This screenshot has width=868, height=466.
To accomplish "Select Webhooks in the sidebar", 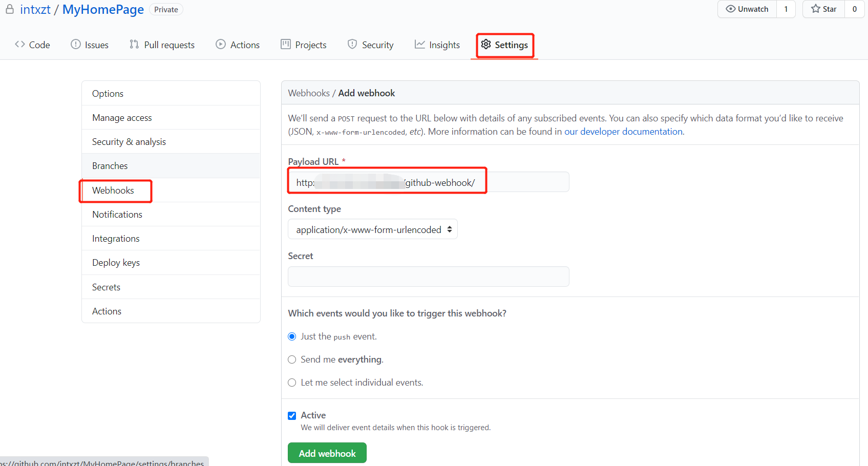I will tap(171, 190).
